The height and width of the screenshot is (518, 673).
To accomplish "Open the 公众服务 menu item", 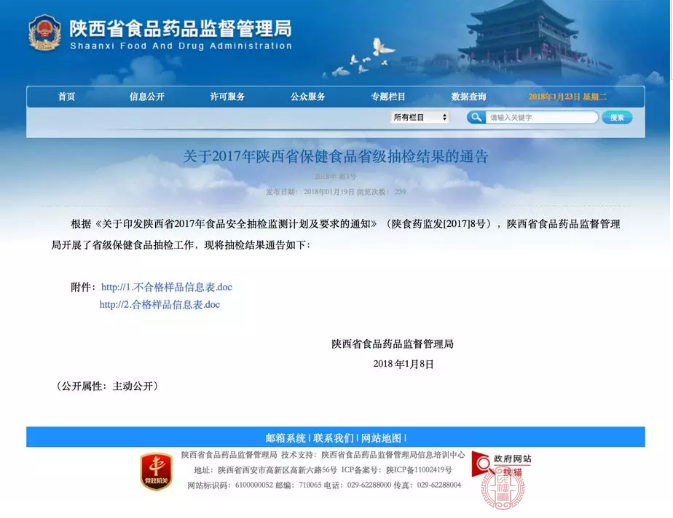I will tap(307, 97).
